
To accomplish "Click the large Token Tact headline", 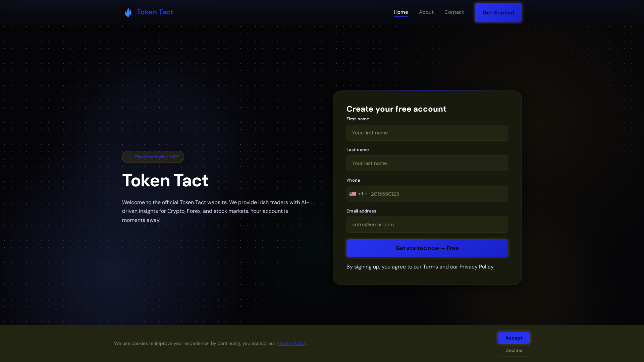I will click(165, 180).
